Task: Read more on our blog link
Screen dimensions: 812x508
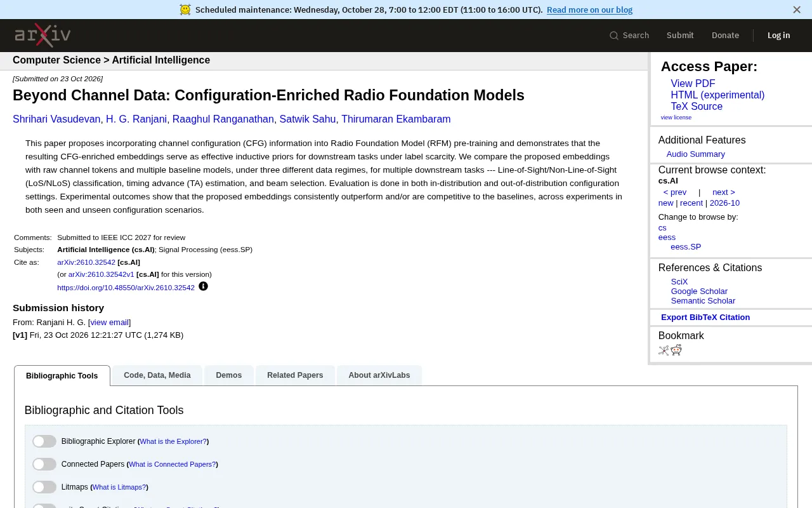Action: (589, 10)
